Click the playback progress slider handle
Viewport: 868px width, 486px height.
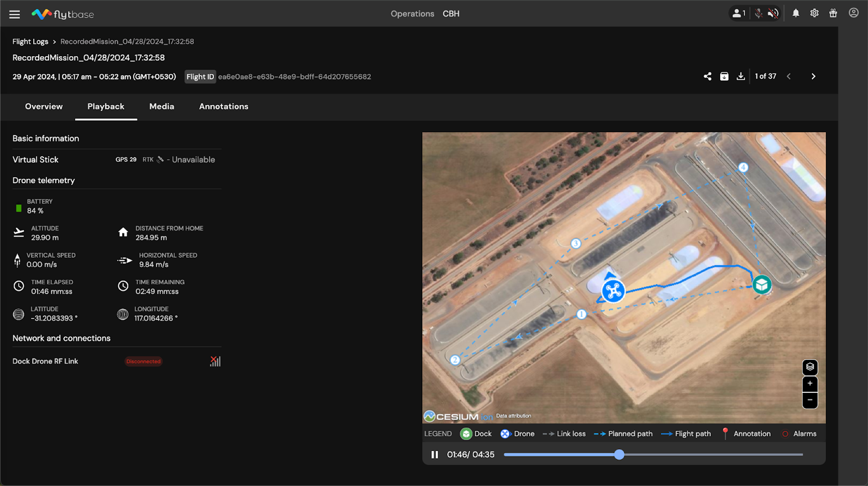point(619,454)
